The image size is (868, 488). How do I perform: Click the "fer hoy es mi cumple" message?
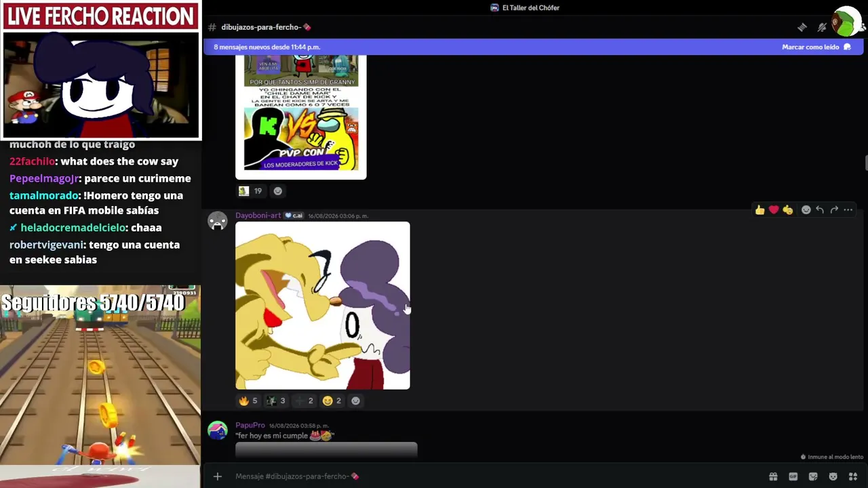(285, 436)
